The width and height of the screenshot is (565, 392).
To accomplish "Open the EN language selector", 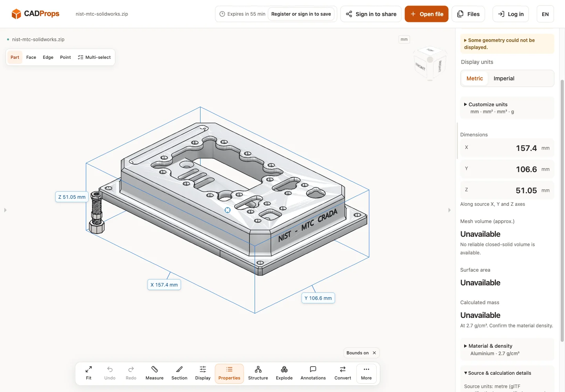I will pos(545,14).
